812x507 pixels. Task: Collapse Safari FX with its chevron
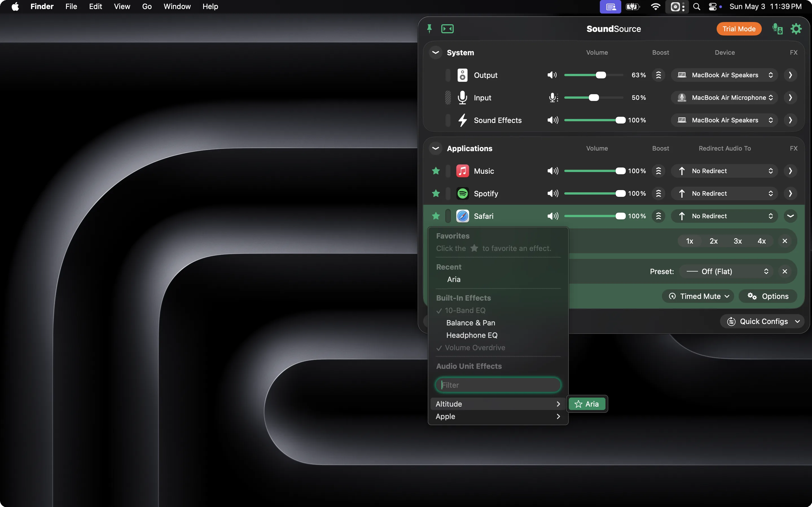coord(790,216)
